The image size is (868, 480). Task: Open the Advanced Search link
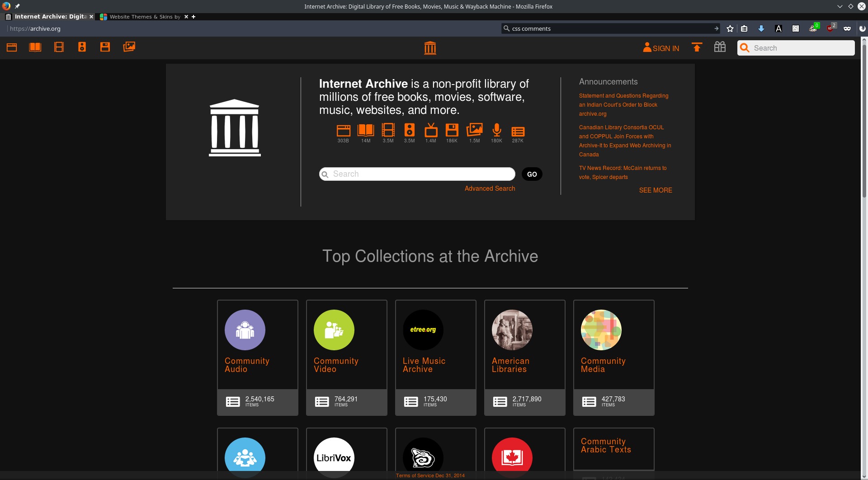point(490,188)
